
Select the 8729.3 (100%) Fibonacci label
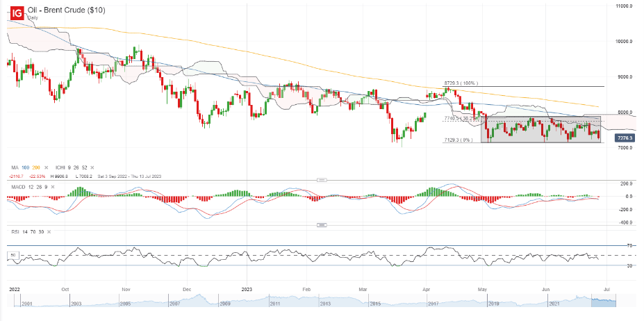461,83
